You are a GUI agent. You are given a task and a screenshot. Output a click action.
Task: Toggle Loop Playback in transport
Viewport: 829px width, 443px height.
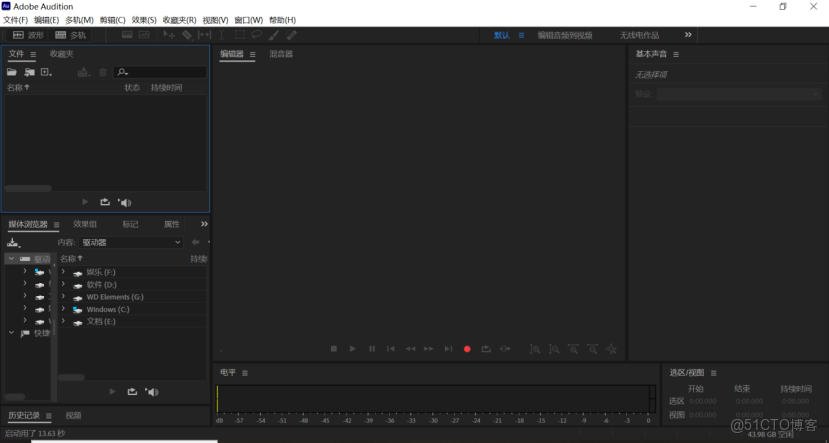coord(486,349)
